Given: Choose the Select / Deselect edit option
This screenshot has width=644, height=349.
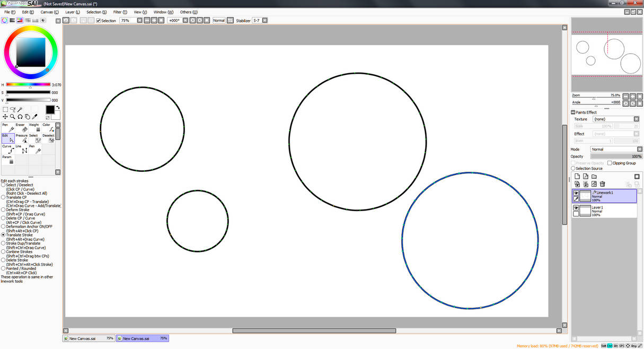Looking at the screenshot, I should [3, 185].
